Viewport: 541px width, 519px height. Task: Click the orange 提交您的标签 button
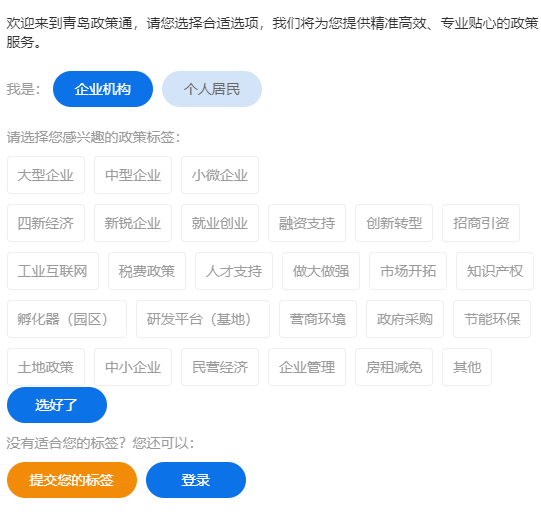72,480
